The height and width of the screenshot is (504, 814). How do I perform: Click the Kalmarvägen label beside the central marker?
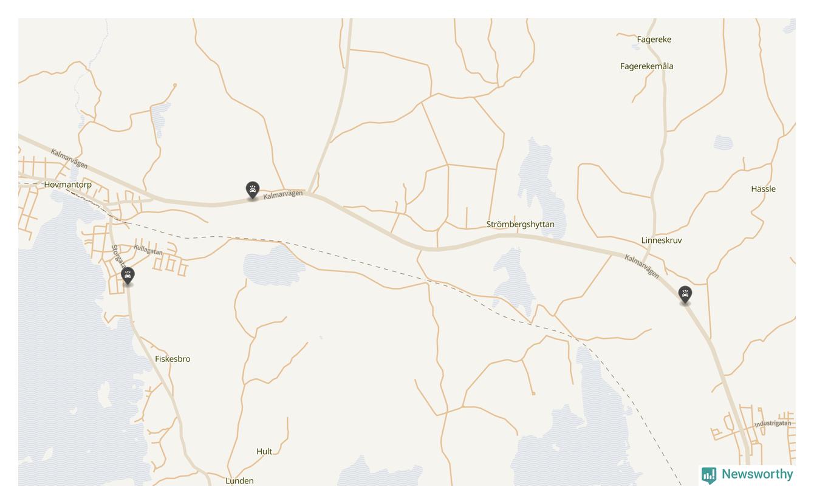283,194
